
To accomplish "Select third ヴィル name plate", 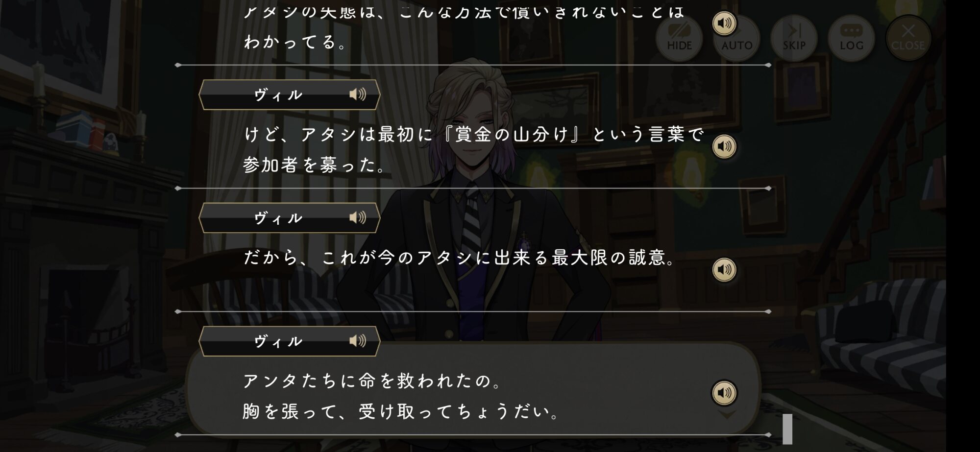I will point(290,341).
